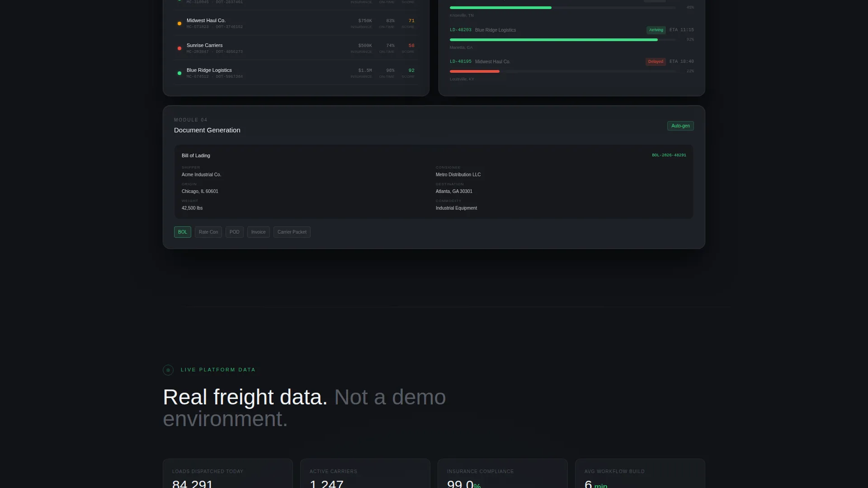Click consignee value Metro Distribution LLC
This screenshot has width=868, height=488.
click(x=458, y=174)
